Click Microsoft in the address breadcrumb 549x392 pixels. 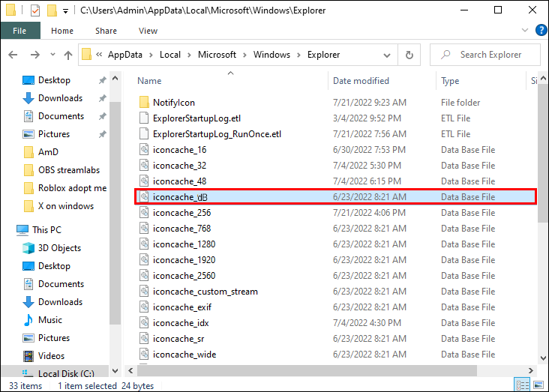coord(217,55)
